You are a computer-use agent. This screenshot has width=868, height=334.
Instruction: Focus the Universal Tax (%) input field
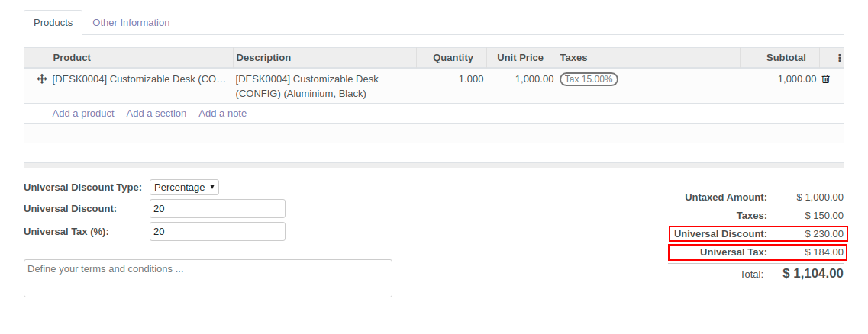pos(218,232)
